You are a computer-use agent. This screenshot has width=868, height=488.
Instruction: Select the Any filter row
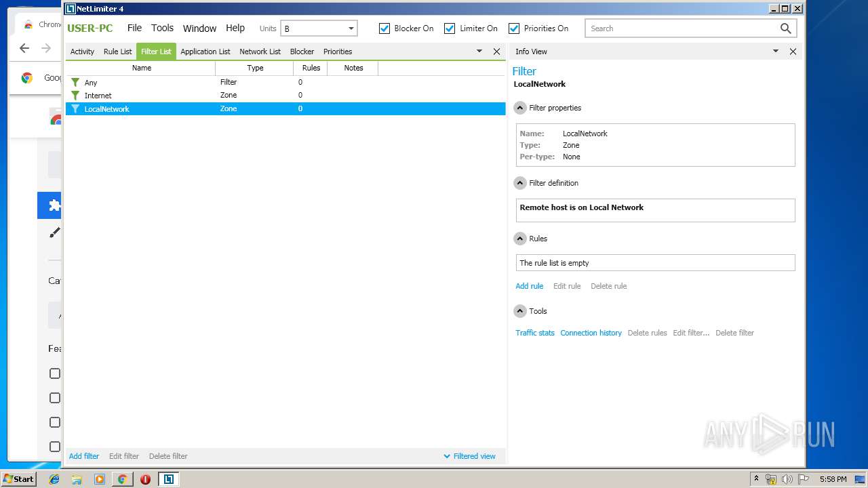click(x=285, y=82)
